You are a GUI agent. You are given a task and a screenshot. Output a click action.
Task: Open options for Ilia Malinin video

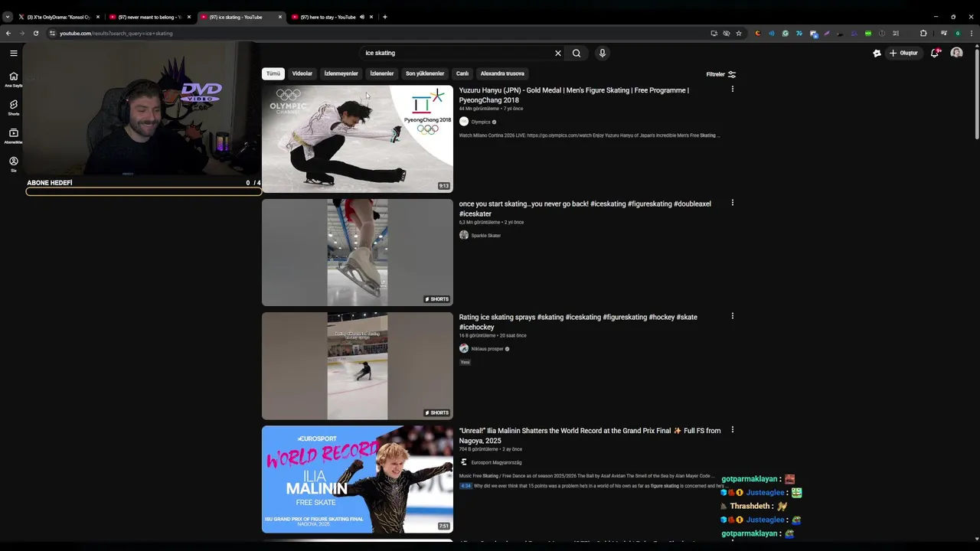coord(733,429)
